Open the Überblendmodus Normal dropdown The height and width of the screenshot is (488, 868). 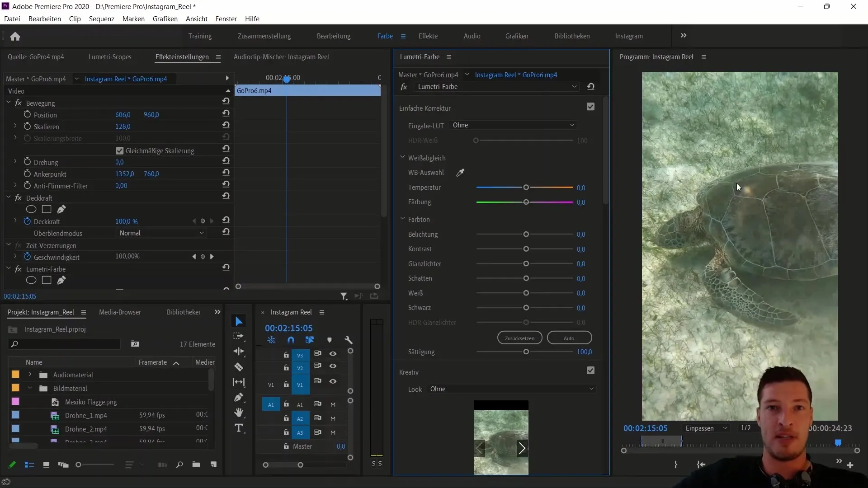click(161, 233)
